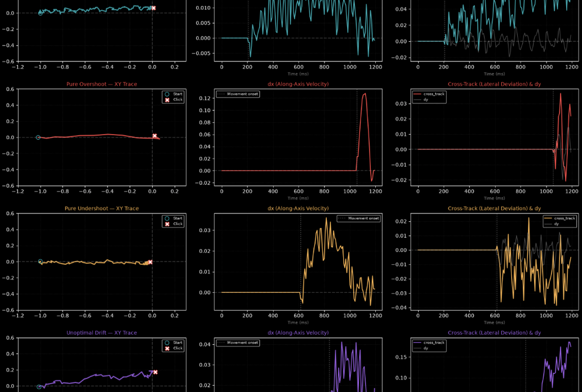Select "Click" in the Pure Overshoot legend
The height and width of the screenshot is (392, 582).
point(177,100)
